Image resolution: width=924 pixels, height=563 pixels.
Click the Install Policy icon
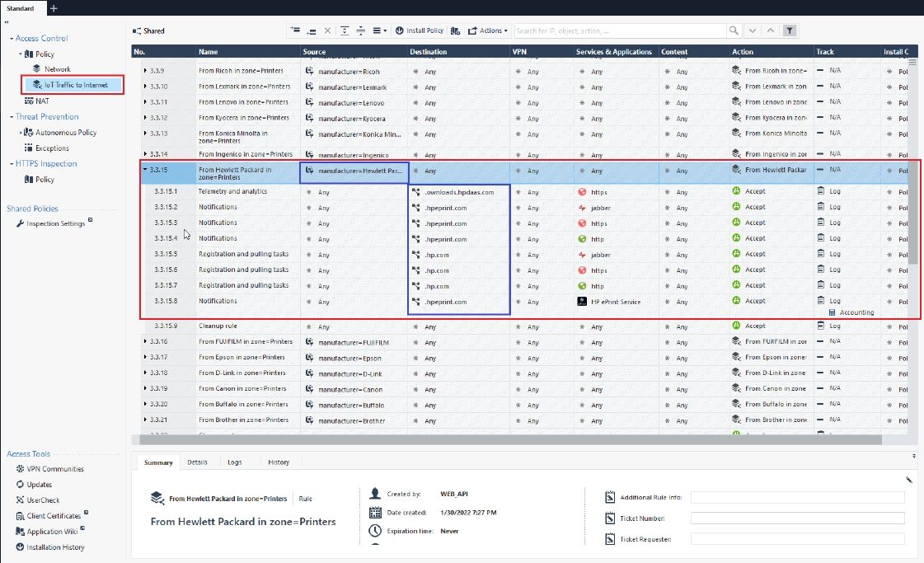point(400,30)
